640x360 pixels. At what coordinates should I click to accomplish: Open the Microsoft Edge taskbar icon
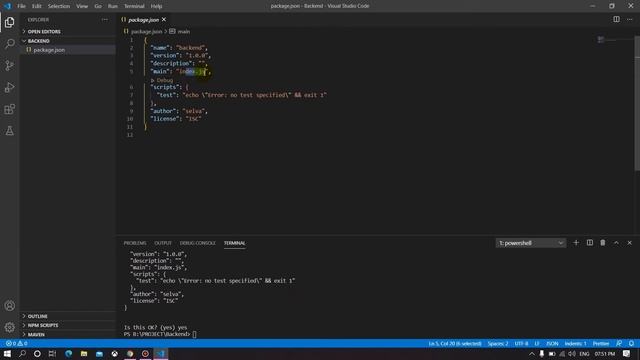[x=68, y=353]
